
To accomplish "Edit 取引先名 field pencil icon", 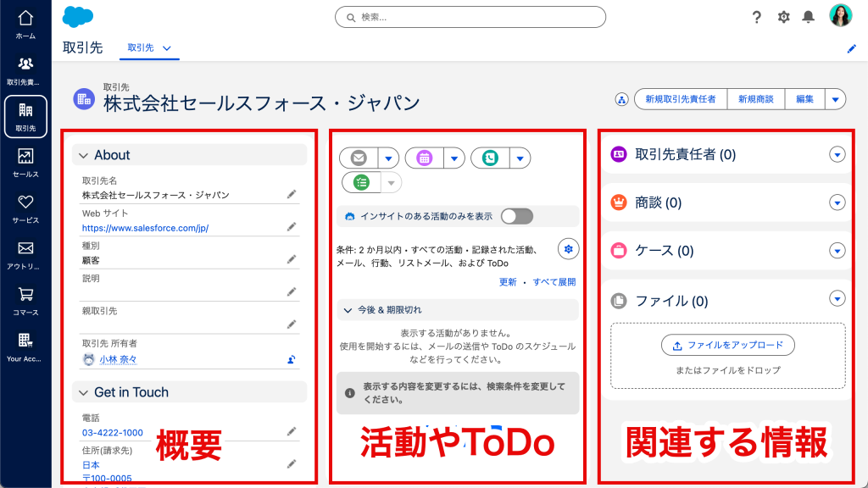I will coord(292,194).
